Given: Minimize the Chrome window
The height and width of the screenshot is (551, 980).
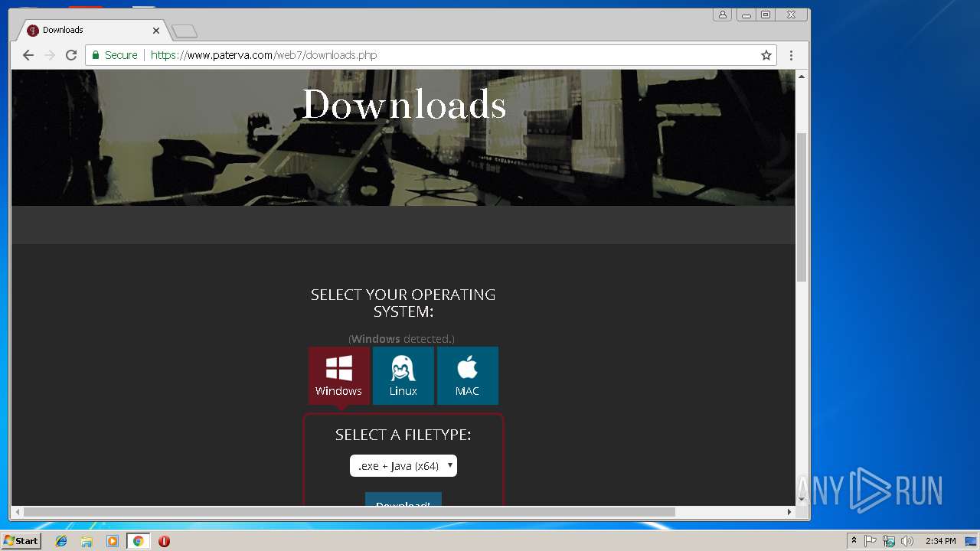Looking at the screenshot, I should point(746,15).
